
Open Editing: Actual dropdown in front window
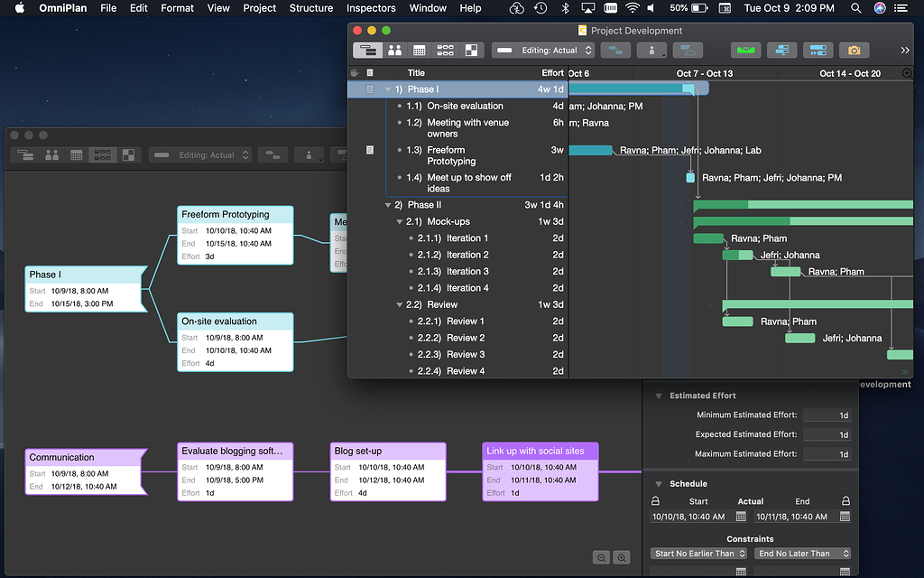(542, 51)
